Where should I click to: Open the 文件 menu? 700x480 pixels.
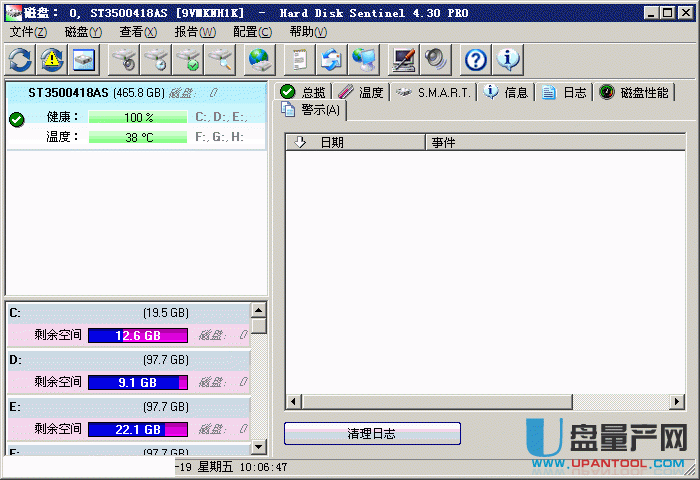click(28, 32)
